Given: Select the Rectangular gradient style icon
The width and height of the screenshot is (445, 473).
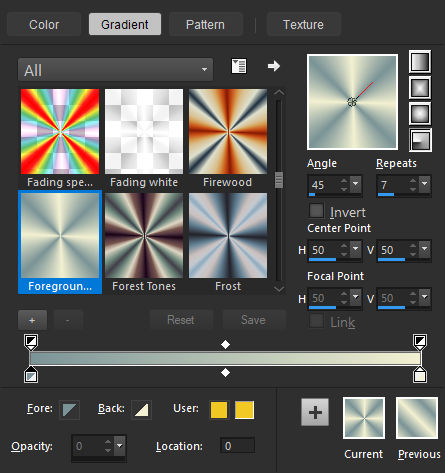Looking at the screenshot, I should point(420,88).
